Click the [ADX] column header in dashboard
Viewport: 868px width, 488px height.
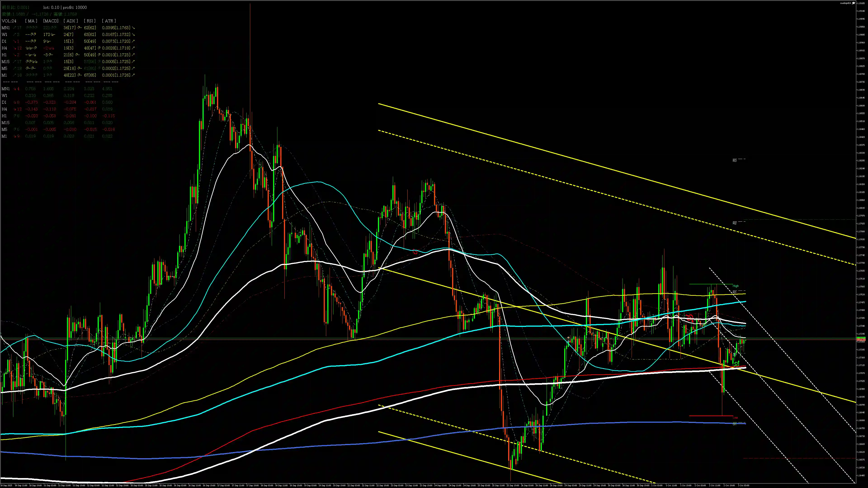[71, 21]
